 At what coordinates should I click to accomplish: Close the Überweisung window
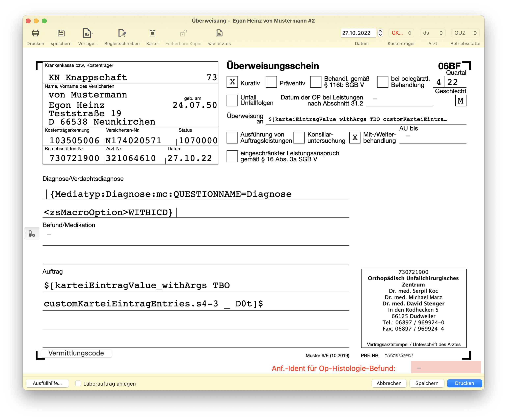[x=28, y=21]
